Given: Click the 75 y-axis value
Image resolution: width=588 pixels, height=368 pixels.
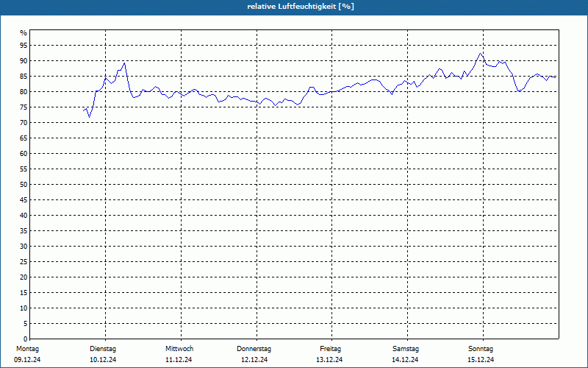Looking at the screenshot, I should 24,107.
